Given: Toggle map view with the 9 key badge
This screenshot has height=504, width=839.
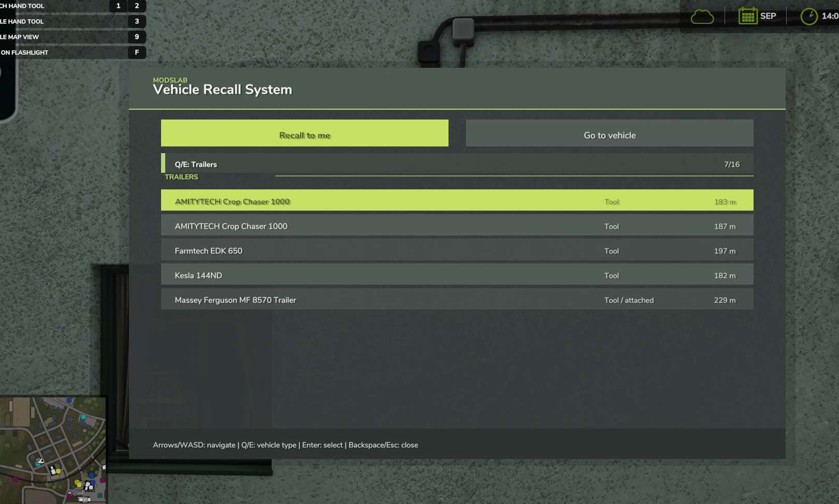Looking at the screenshot, I should (137, 37).
